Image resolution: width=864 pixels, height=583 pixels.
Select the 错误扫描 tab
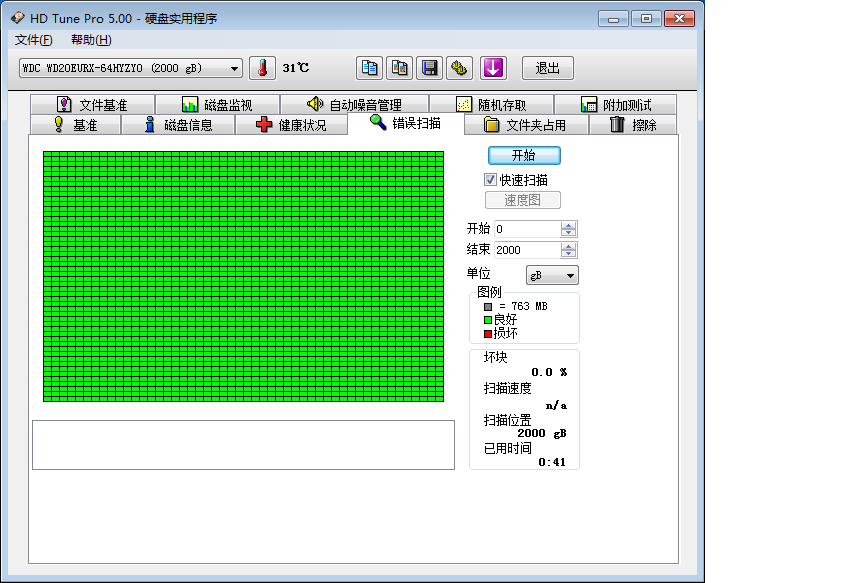click(406, 123)
